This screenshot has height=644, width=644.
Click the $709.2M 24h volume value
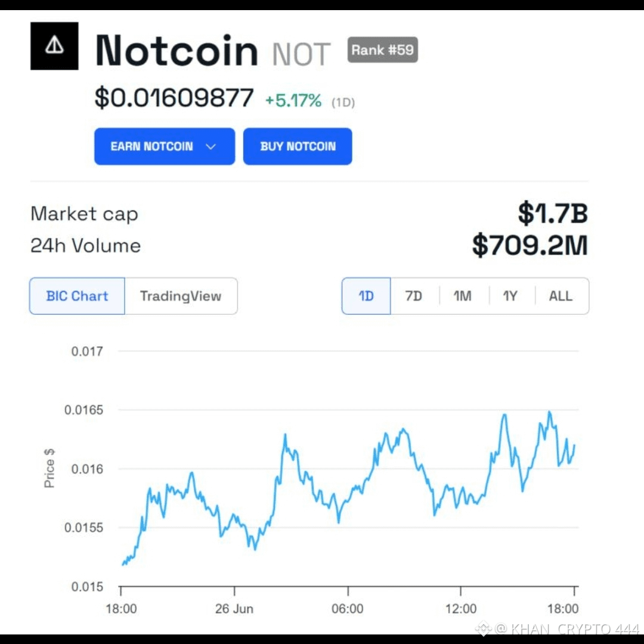(x=530, y=246)
